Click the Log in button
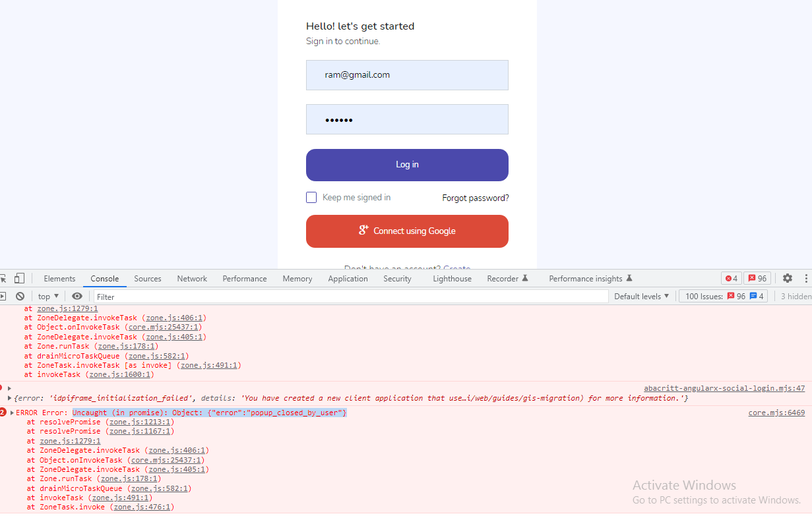Screen dimensions: 812x518 click(x=407, y=165)
